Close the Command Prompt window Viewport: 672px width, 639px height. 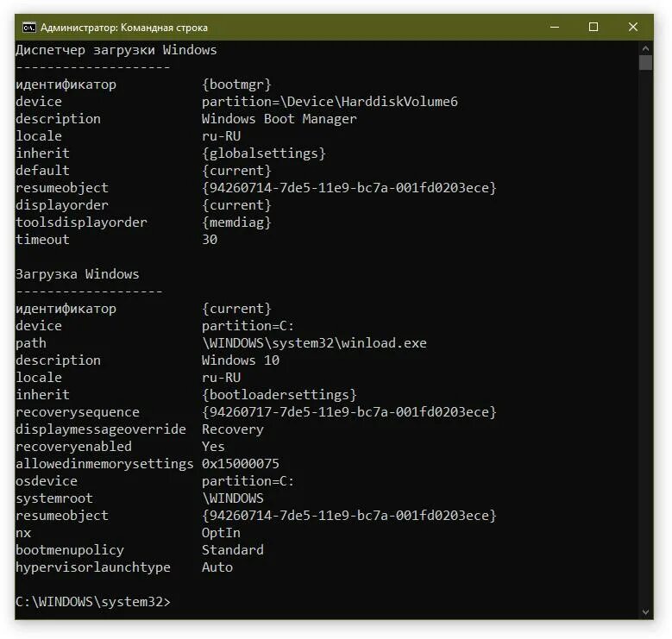point(633,27)
